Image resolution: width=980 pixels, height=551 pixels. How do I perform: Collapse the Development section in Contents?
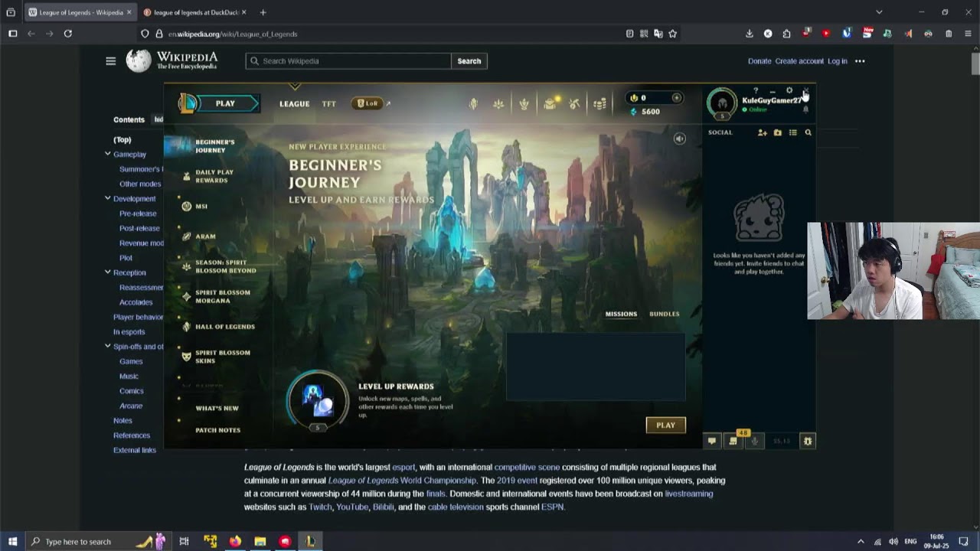108,198
